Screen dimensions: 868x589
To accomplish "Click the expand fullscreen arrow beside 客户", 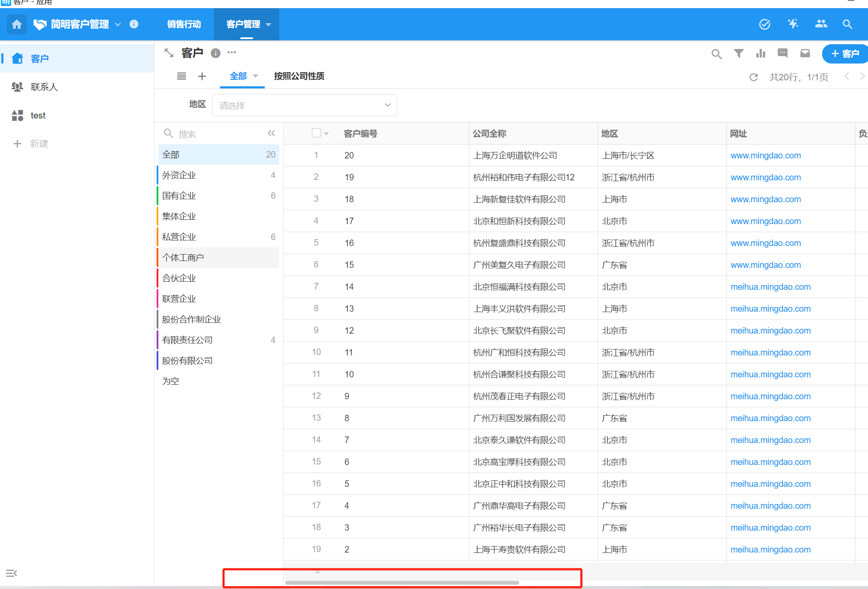I will click(169, 53).
